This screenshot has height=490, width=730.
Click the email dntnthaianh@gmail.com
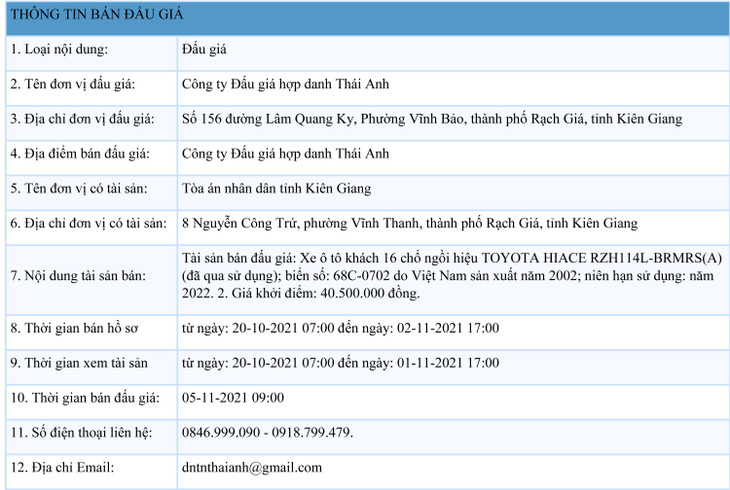click(252, 468)
